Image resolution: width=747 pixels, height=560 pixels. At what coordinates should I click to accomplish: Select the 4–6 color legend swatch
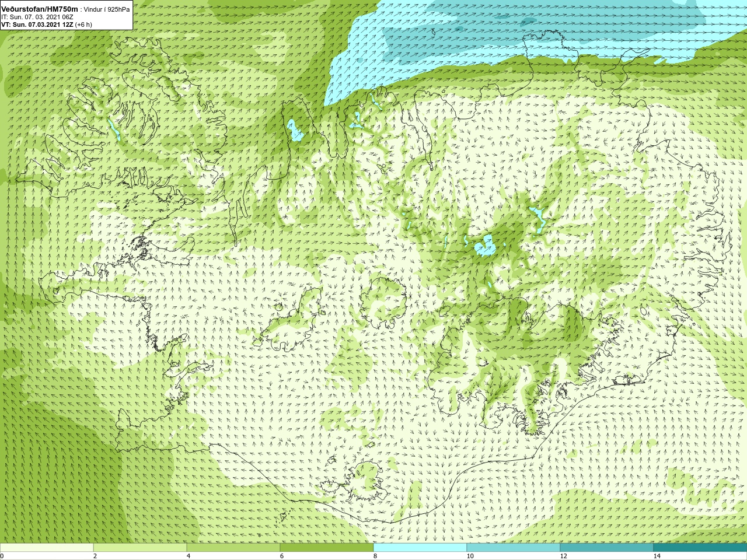tap(233, 548)
